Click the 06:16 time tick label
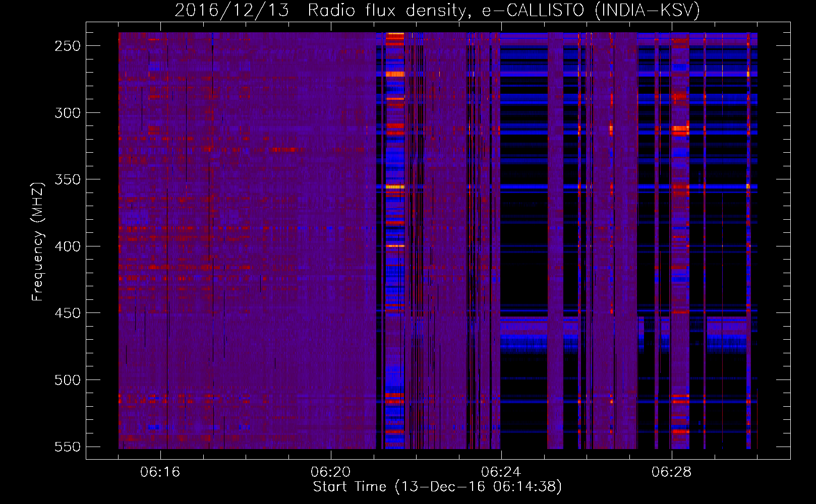The height and width of the screenshot is (504, 816). pos(160,472)
